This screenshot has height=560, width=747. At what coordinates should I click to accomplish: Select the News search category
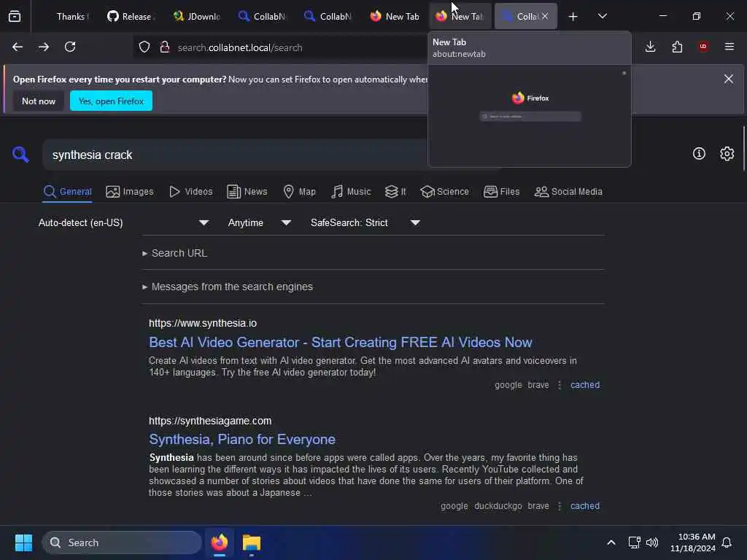247,192
